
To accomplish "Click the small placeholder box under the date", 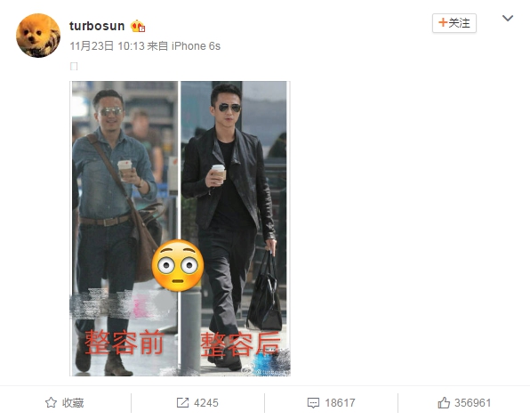I will [74, 66].
